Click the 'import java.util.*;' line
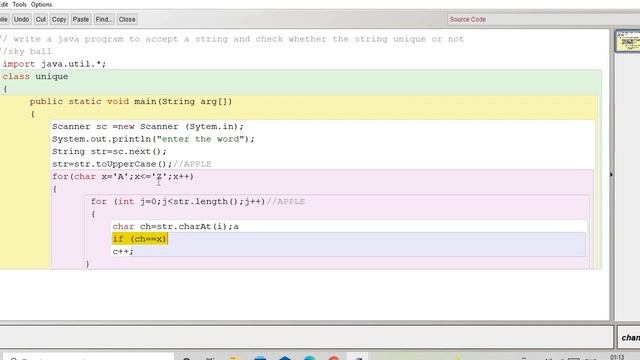 [54, 64]
